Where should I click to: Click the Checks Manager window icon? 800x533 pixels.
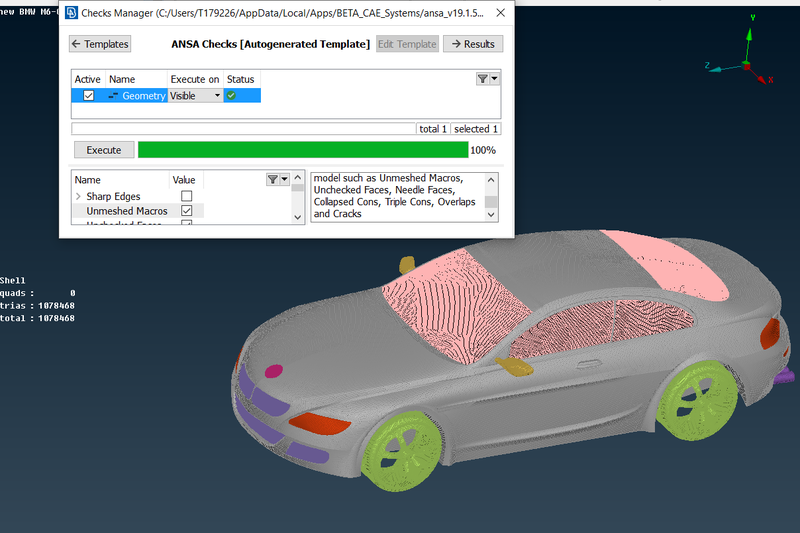[x=71, y=13]
